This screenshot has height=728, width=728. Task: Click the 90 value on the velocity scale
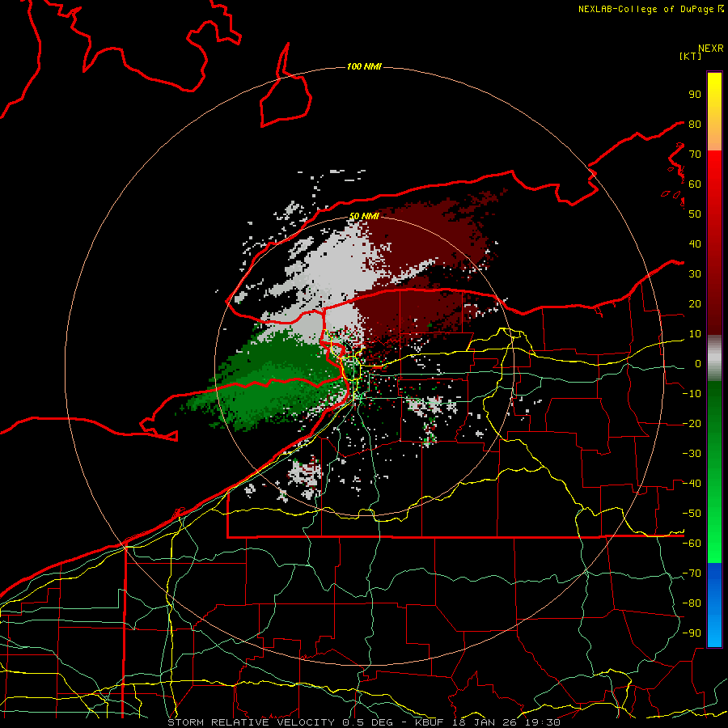click(695, 95)
